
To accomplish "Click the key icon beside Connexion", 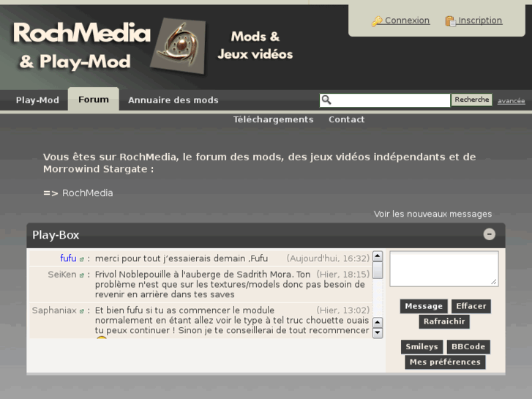I will click(377, 21).
